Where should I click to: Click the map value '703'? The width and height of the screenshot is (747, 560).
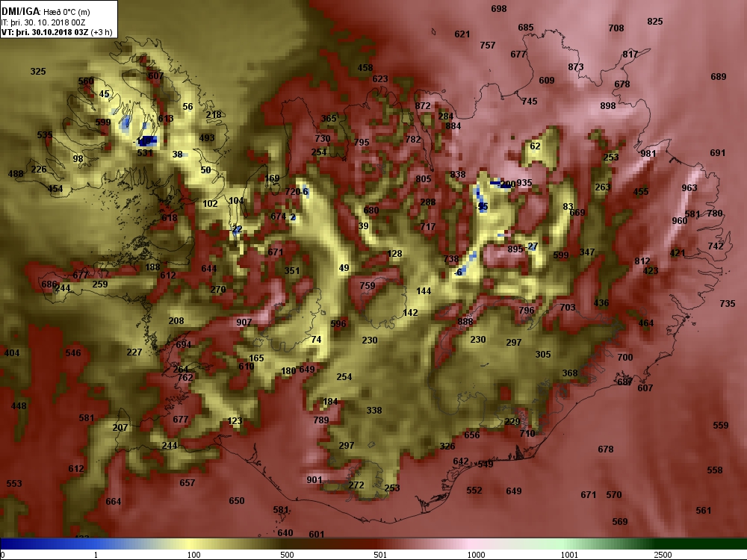(568, 308)
